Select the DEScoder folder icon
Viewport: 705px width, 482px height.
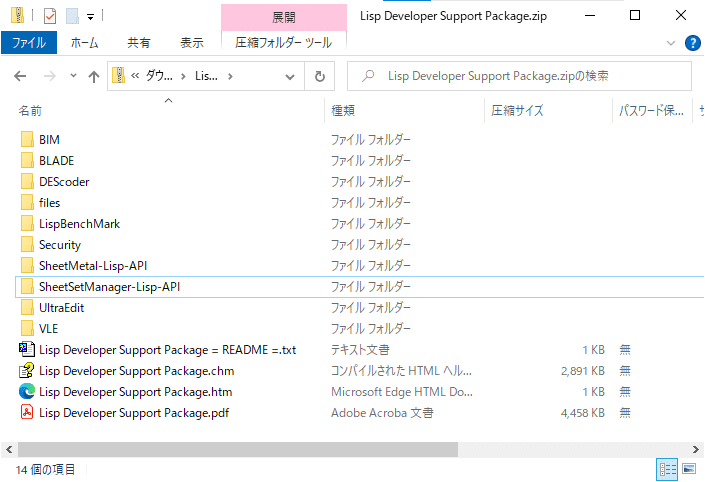27,182
